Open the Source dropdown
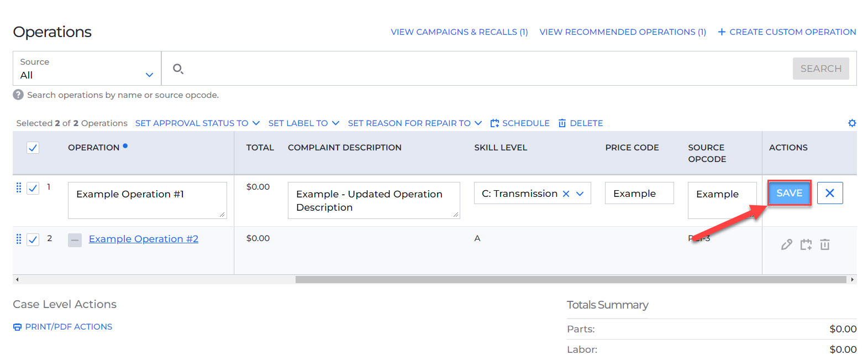The height and width of the screenshot is (360, 868). click(x=87, y=69)
